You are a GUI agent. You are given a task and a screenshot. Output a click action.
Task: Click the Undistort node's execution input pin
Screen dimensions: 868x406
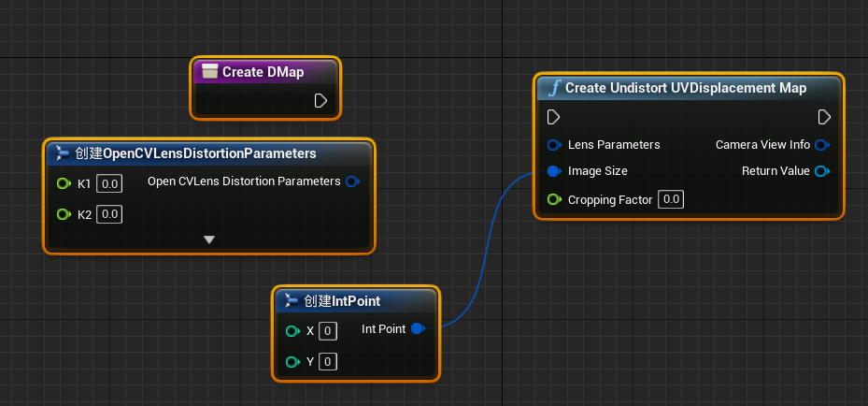click(x=553, y=117)
